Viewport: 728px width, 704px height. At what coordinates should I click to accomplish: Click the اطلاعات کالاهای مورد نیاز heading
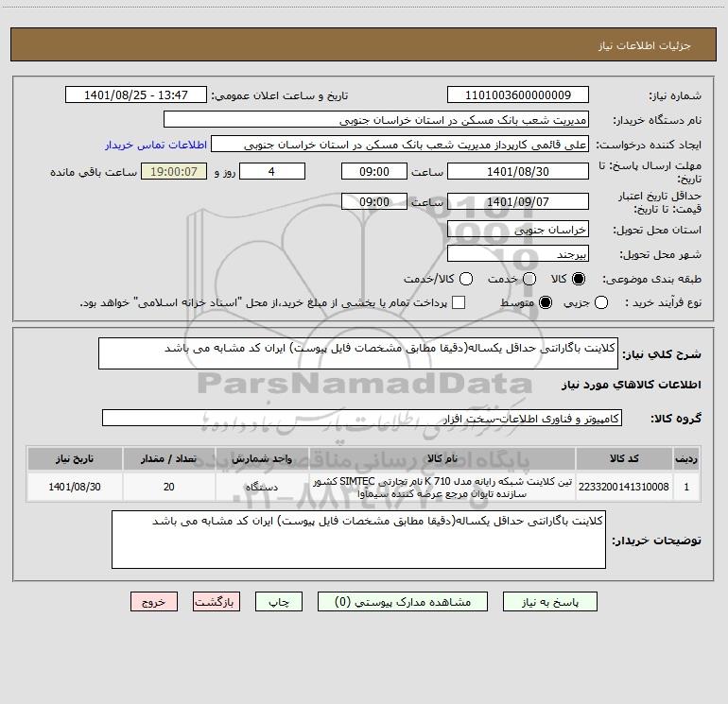pyautogui.click(x=632, y=385)
